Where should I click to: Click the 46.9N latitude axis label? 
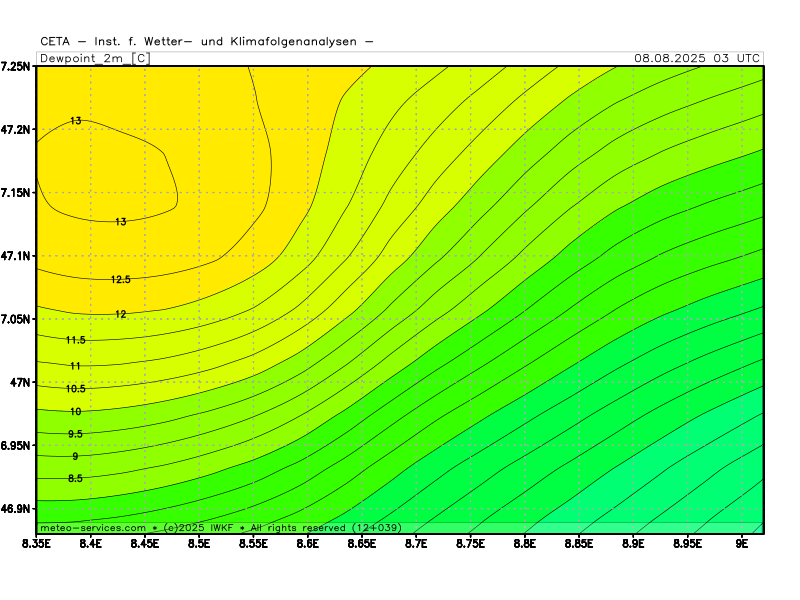pos(16,509)
